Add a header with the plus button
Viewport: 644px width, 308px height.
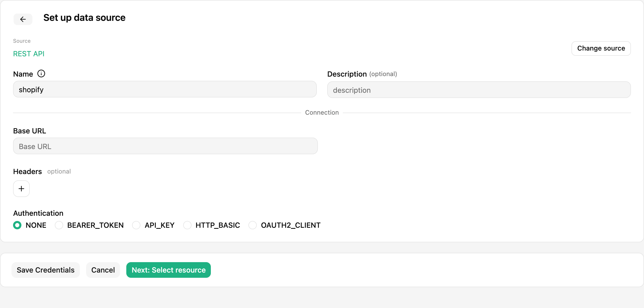(21, 189)
